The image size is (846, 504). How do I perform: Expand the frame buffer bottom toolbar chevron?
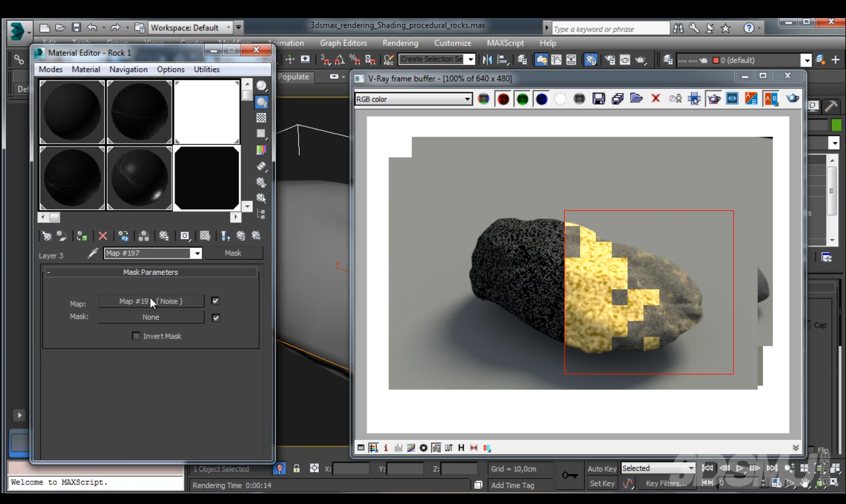pos(795,448)
